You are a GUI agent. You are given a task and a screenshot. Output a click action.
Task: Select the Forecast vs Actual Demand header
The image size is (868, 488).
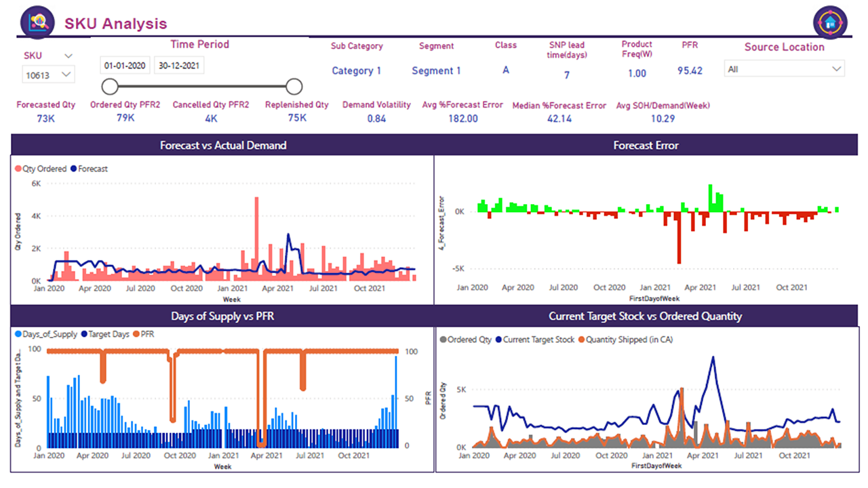(223, 145)
